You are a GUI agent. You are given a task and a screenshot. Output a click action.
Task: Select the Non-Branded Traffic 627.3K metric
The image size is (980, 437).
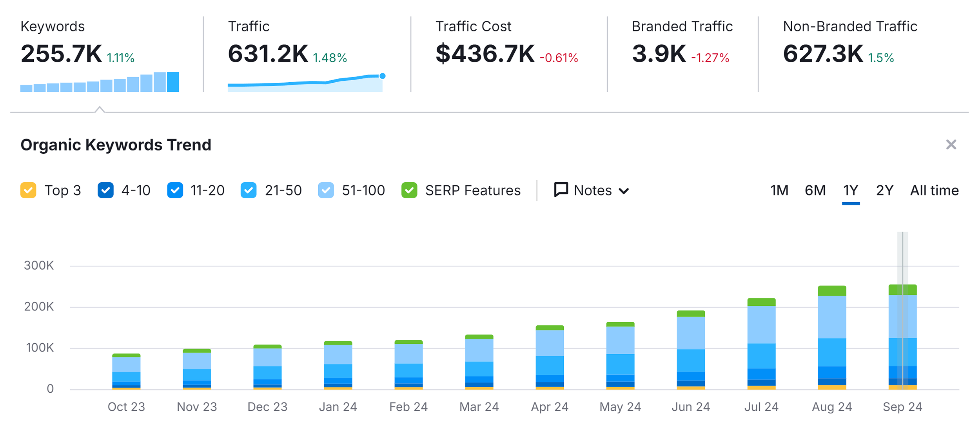pos(823,54)
